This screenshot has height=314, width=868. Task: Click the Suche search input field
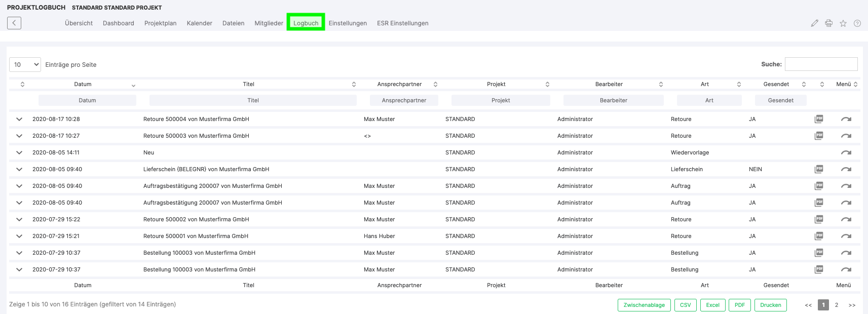[x=821, y=64]
